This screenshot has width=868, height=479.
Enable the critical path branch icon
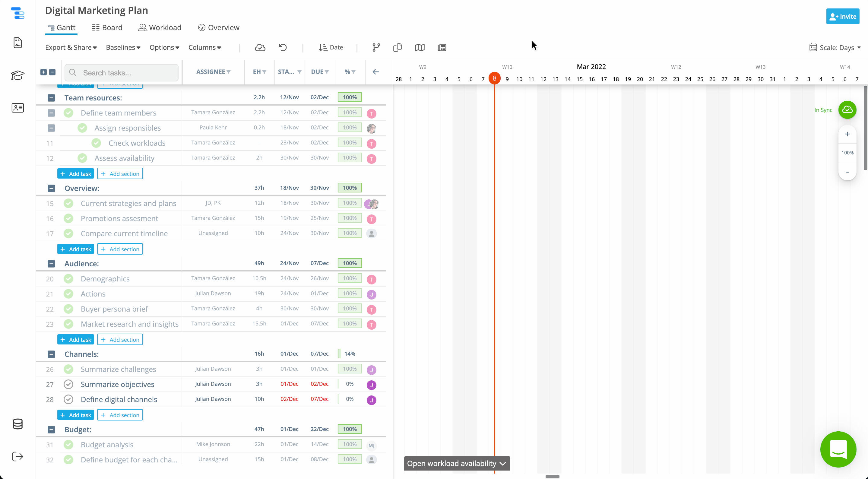[x=376, y=48]
